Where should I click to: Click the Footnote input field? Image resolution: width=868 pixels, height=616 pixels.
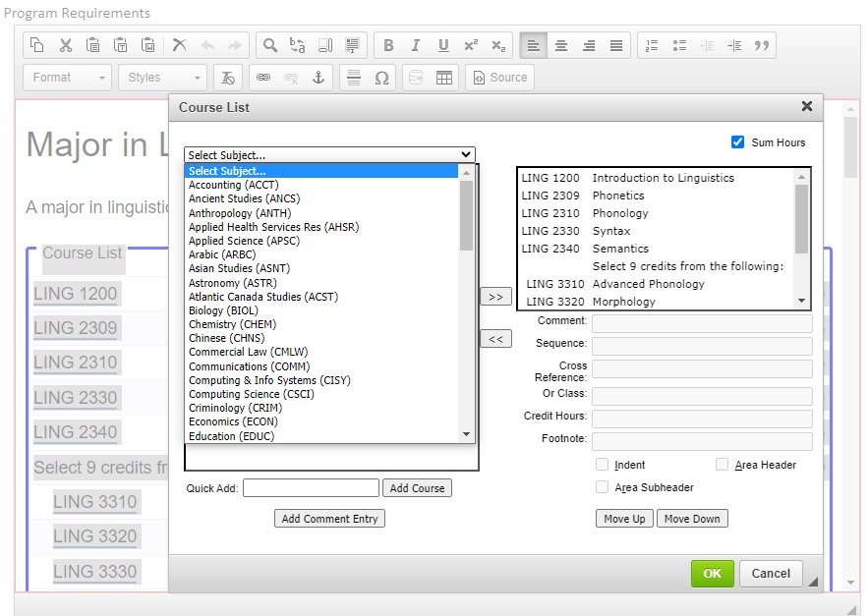(702, 441)
